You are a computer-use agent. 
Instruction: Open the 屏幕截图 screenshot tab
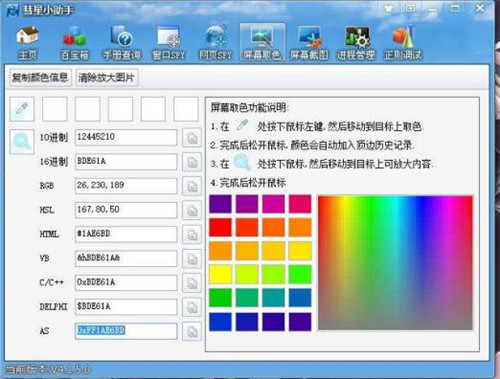point(309,43)
